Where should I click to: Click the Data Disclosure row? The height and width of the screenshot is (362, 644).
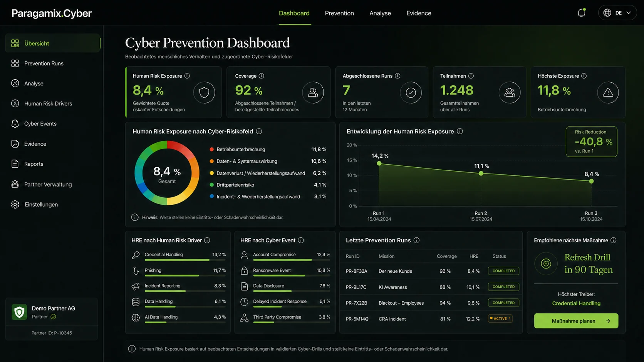pyautogui.click(x=285, y=287)
